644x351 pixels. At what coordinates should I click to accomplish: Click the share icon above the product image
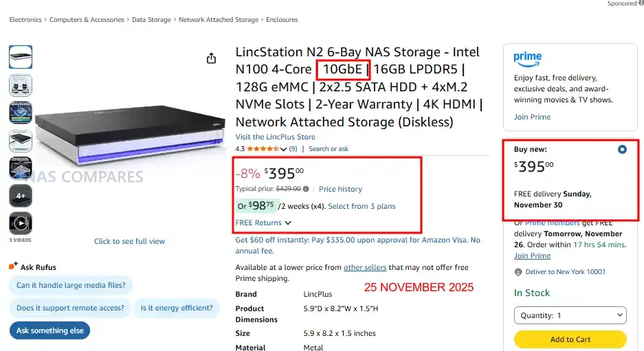pos(212,58)
